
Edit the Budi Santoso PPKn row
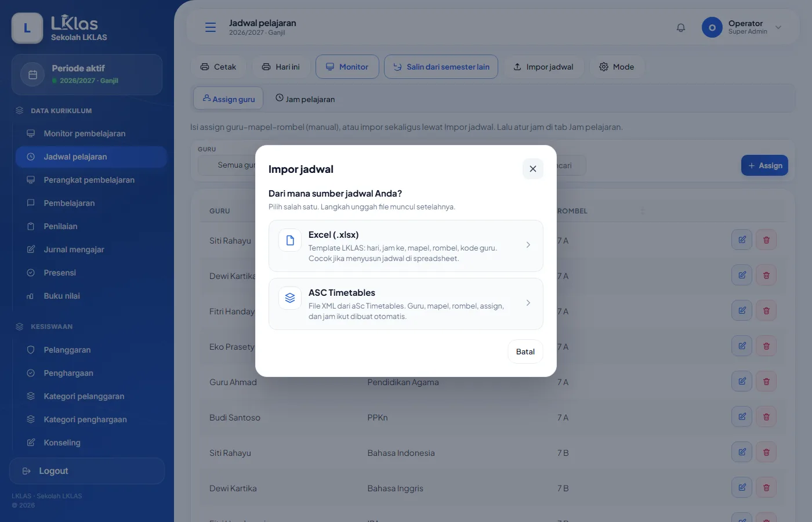(x=742, y=416)
